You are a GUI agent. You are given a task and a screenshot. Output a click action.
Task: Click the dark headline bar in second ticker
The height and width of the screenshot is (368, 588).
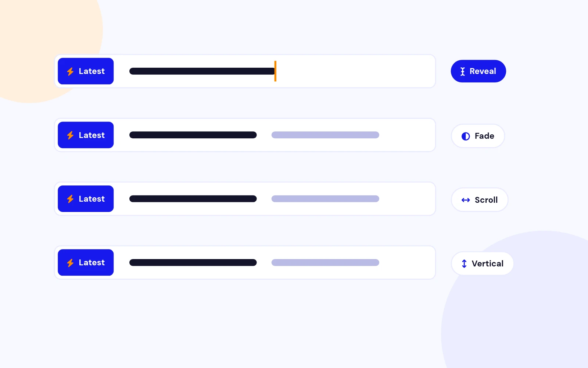pyautogui.click(x=193, y=135)
